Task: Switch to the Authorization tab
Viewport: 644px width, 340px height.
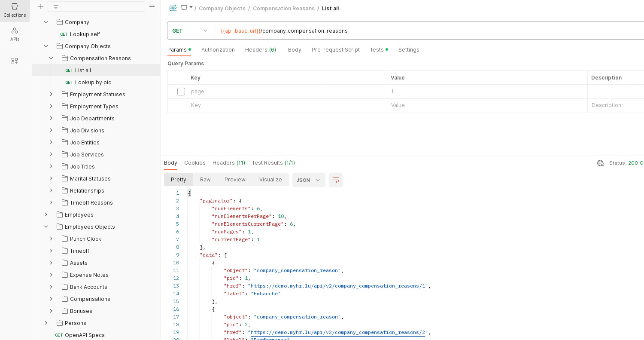Action: coord(218,50)
